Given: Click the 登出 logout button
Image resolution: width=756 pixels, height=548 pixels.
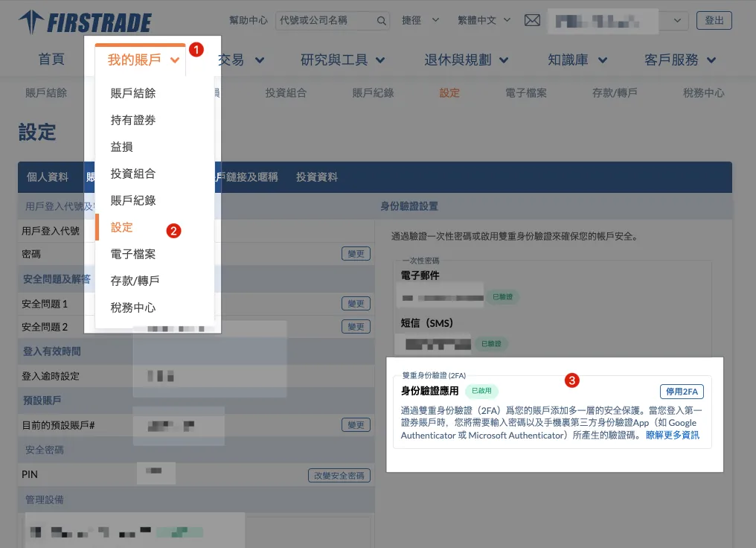Looking at the screenshot, I should [x=714, y=21].
